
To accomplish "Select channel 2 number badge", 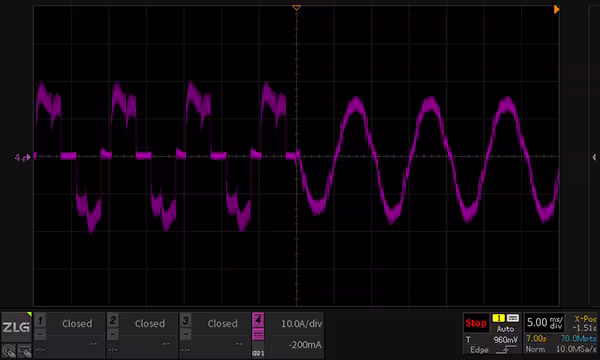I will [x=112, y=320].
